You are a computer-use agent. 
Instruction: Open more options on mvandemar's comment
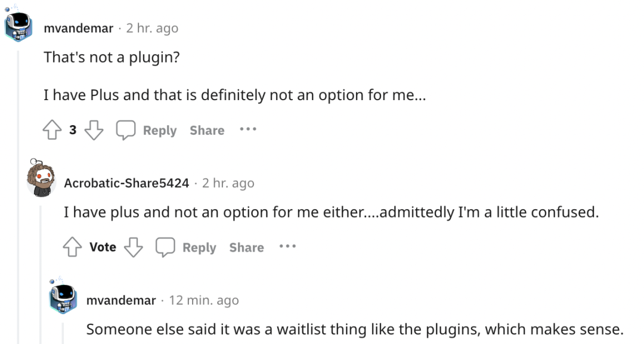[248, 129]
